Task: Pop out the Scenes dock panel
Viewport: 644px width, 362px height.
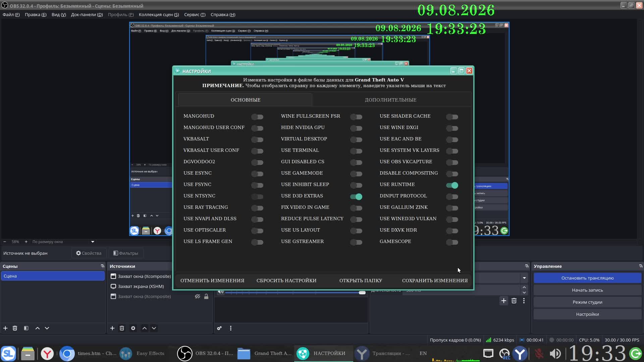Action: tap(103, 266)
